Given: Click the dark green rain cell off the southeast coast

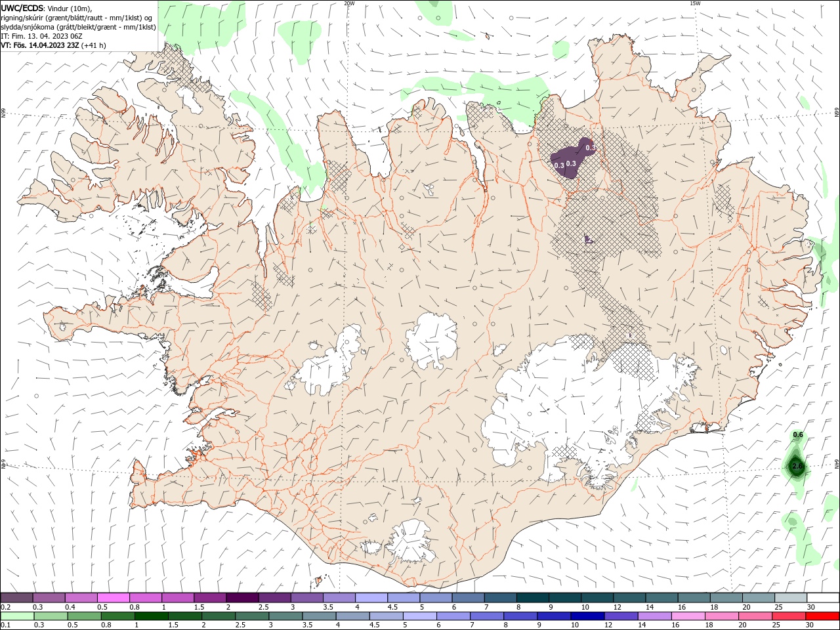Looking at the screenshot, I should (796, 465).
